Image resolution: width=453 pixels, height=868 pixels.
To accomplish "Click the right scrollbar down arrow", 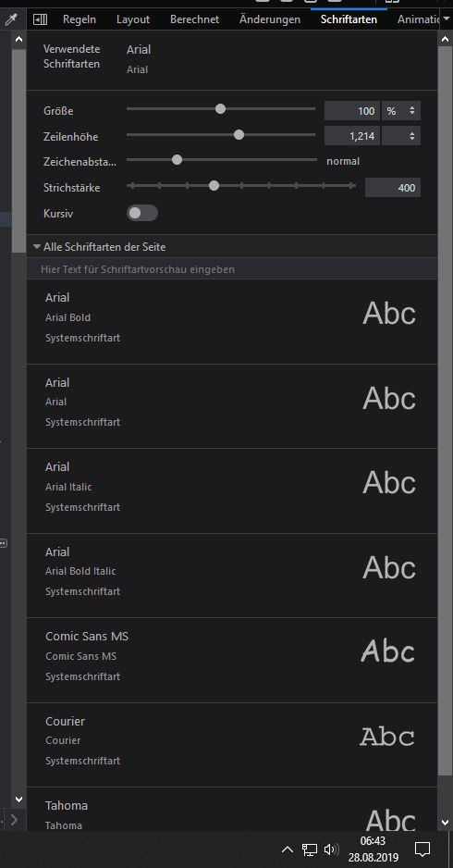I will pos(446,823).
